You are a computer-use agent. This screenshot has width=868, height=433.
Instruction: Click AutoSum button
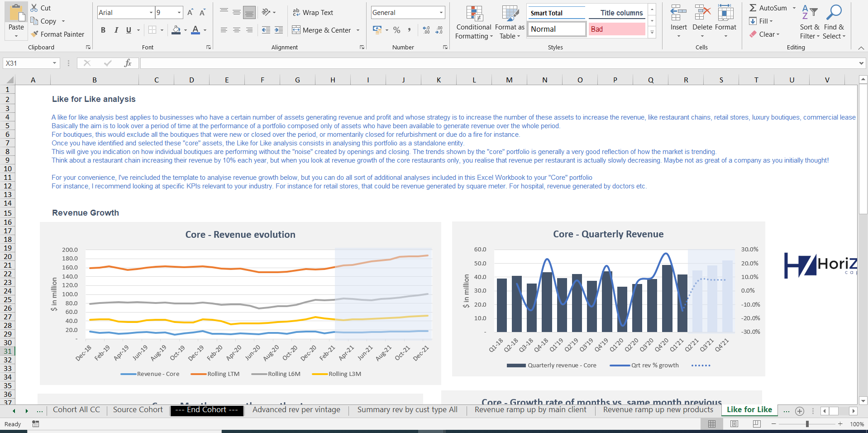pyautogui.click(x=768, y=8)
